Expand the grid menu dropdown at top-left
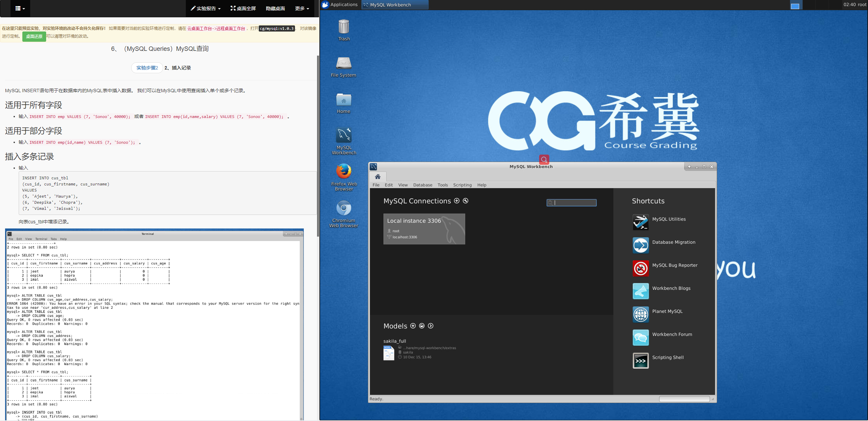The image size is (868, 421). coord(20,8)
